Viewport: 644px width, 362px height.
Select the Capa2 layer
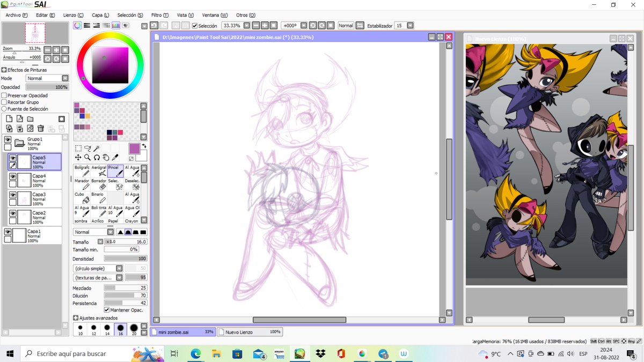click(34, 217)
